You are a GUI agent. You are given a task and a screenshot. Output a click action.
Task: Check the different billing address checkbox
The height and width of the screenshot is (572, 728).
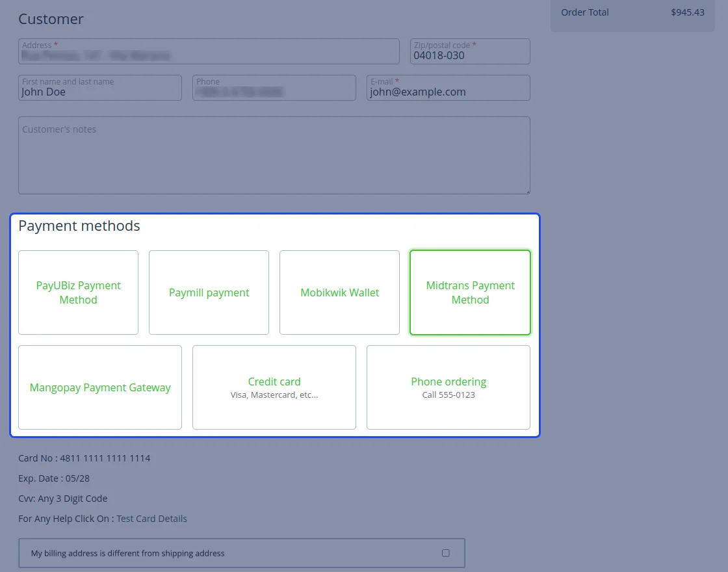point(445,553)
